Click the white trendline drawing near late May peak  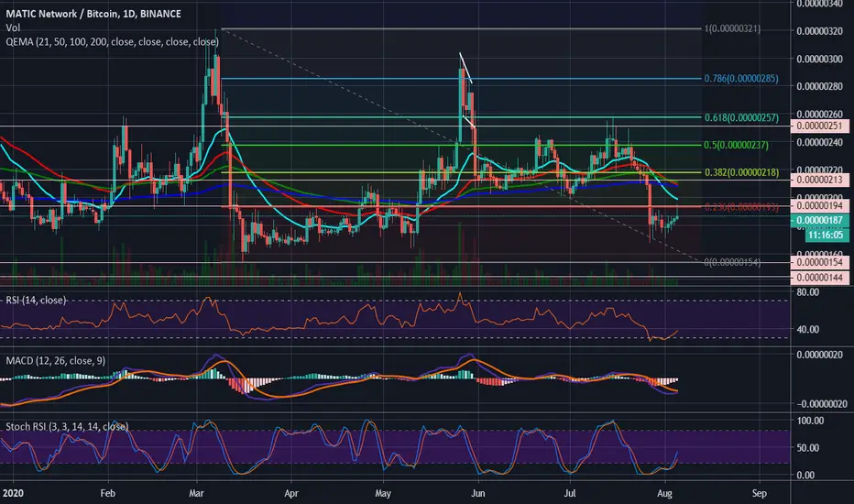pos(465,68)
